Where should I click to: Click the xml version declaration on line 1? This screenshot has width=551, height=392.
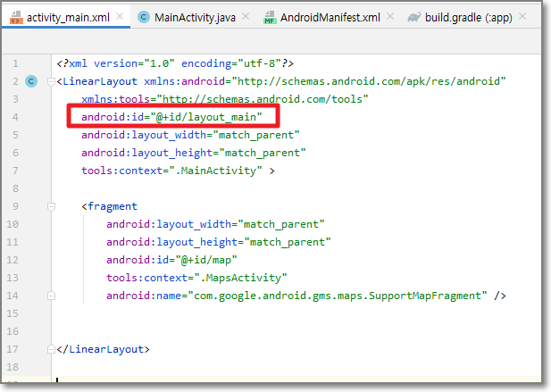(x=175, y=63)
